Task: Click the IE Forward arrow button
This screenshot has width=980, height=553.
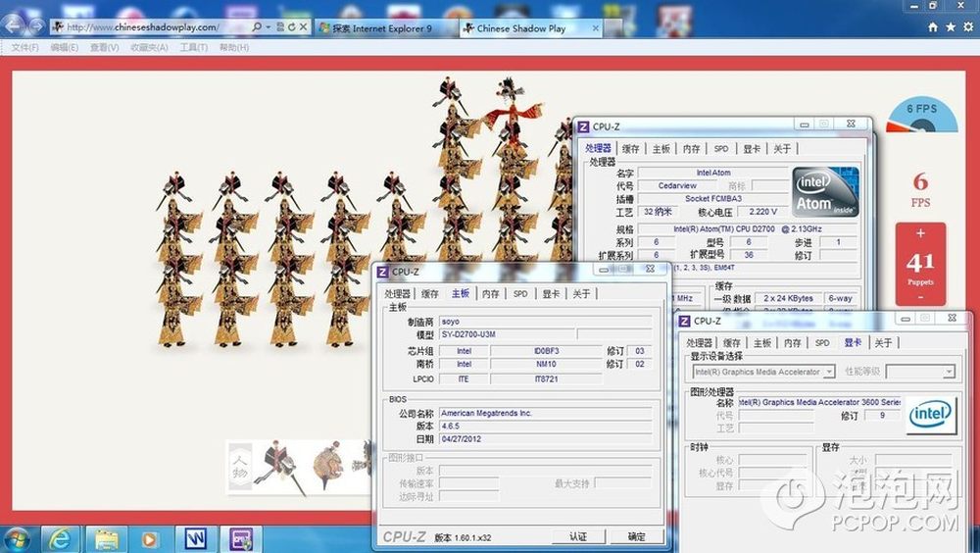Action: coord(37,26)
